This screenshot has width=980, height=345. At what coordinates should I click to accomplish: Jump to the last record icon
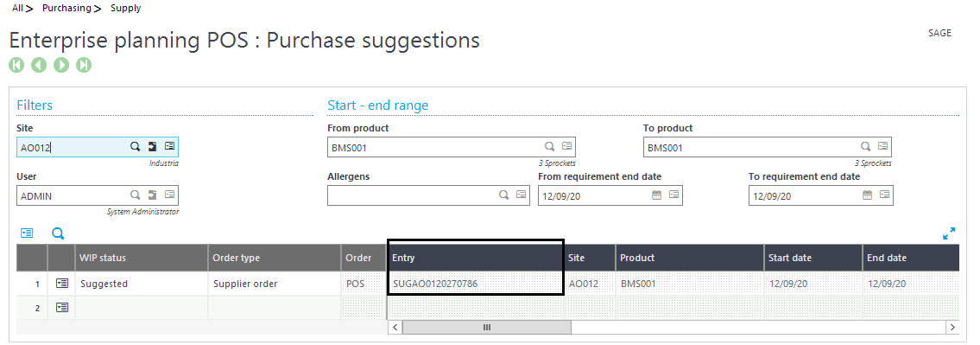click(x=84, y=65)
